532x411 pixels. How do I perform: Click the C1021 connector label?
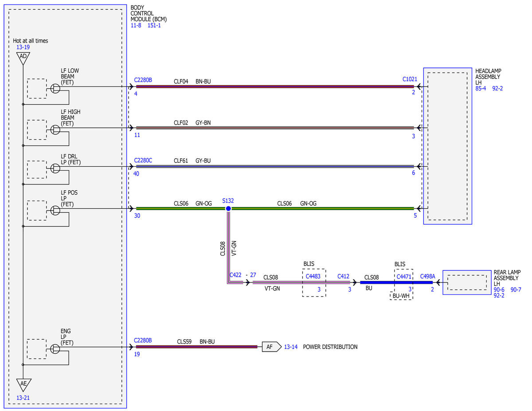410,79
